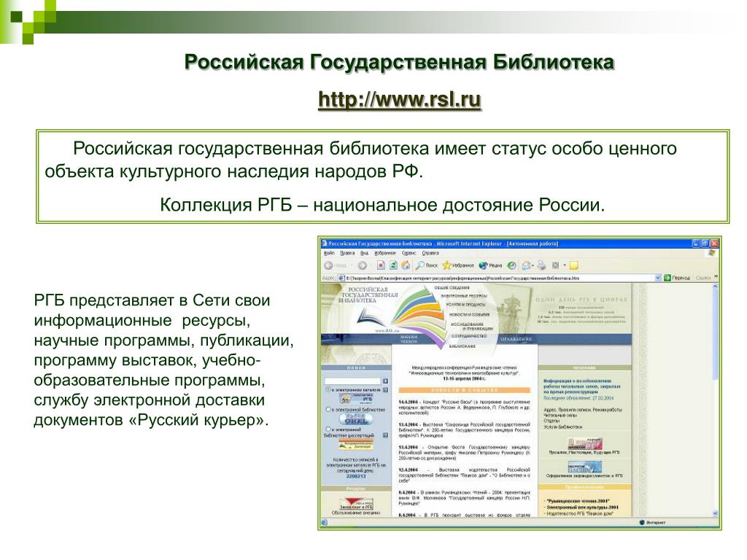Open the Читальные залы link
Screen dimensions: 747x560
pos(560,415)
